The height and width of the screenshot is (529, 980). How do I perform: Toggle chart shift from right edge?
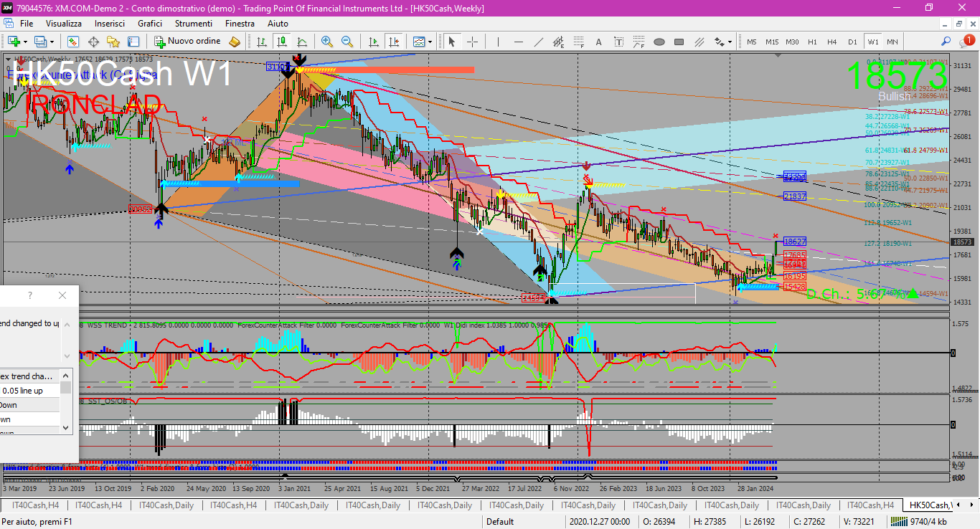pos(393,42)
